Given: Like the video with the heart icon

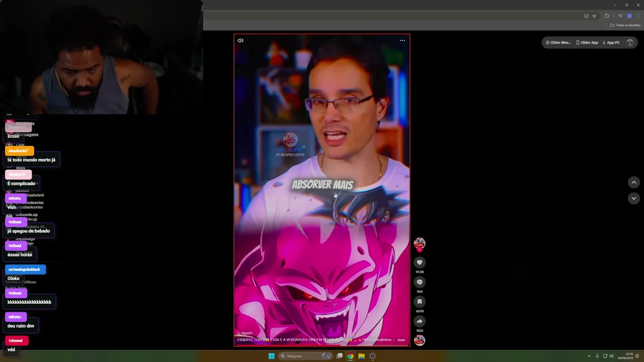Looking at the screenshot, I should (x=420, y=262).
